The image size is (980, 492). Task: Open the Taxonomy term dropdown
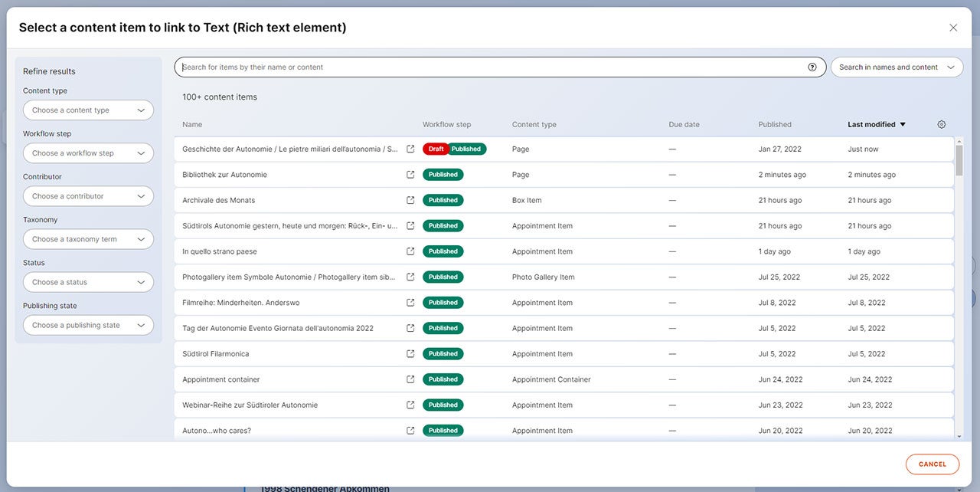click(x=88, y=239)
